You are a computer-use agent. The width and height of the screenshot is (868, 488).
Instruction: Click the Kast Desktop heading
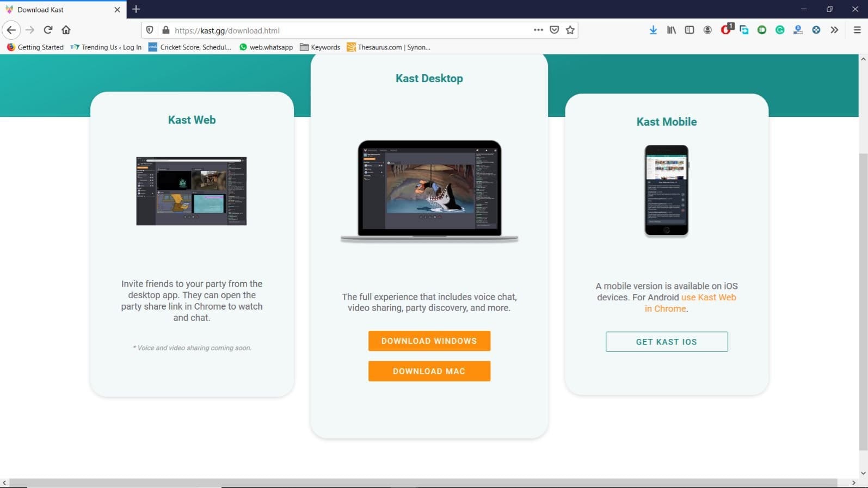429,78
